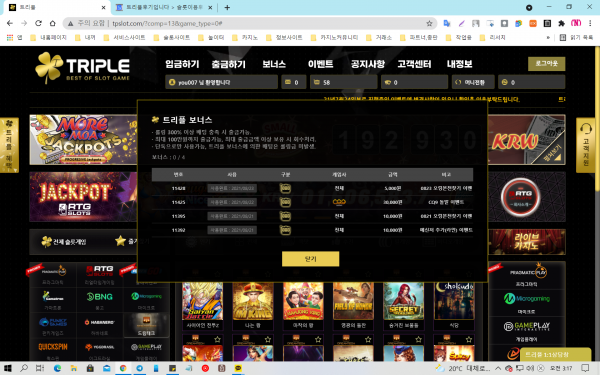
Task: Click the coupon icon for bonus 11425
Action: tap(285, 202)
